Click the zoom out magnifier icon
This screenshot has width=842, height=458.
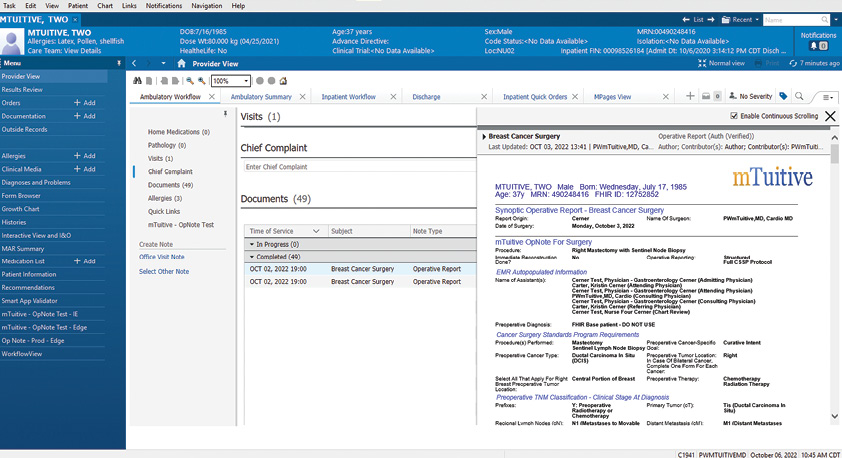(190, 81)
